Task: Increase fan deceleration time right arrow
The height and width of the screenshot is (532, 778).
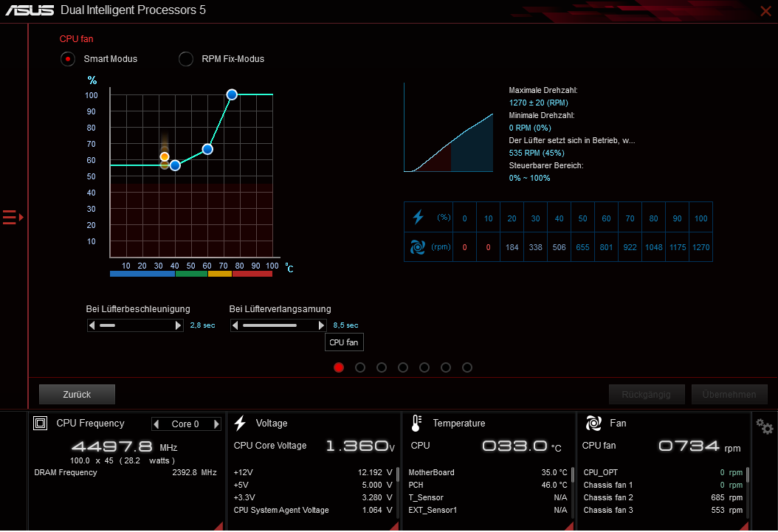Action: [x=322, y=325]
